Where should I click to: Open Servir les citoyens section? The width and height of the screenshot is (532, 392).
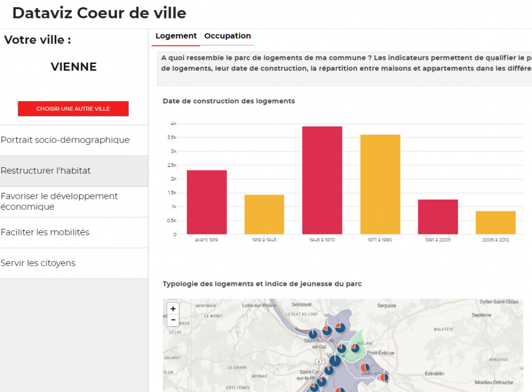pyautogui.click(x=74, y=264)
